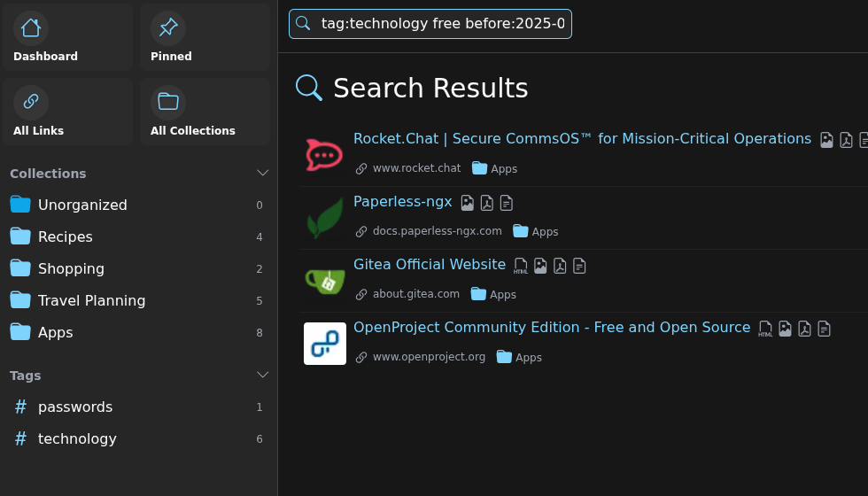Filter by the passwords tag
This screenshot has height=496, width=868.
(x=138, y=407)
